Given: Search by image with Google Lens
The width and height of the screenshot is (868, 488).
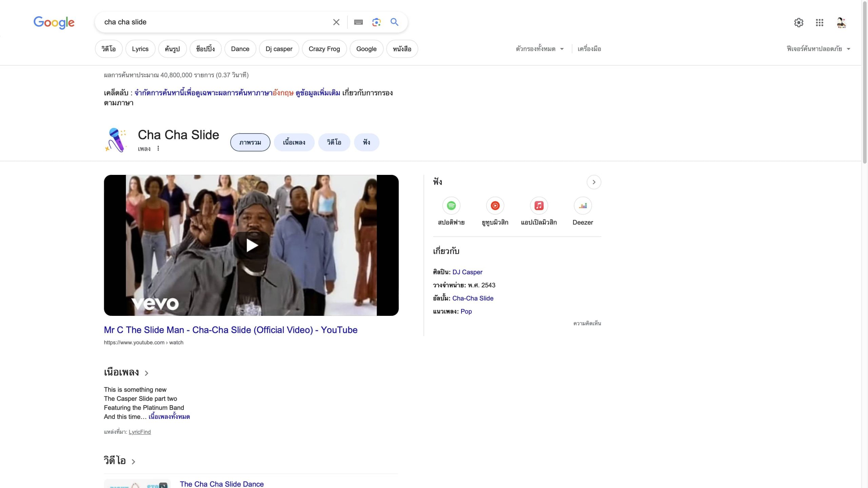Looking at the screenshot, I should point(376,22).
